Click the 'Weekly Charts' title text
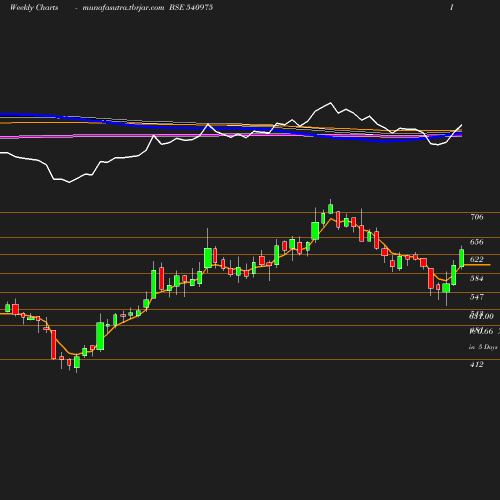 point(34,7)
